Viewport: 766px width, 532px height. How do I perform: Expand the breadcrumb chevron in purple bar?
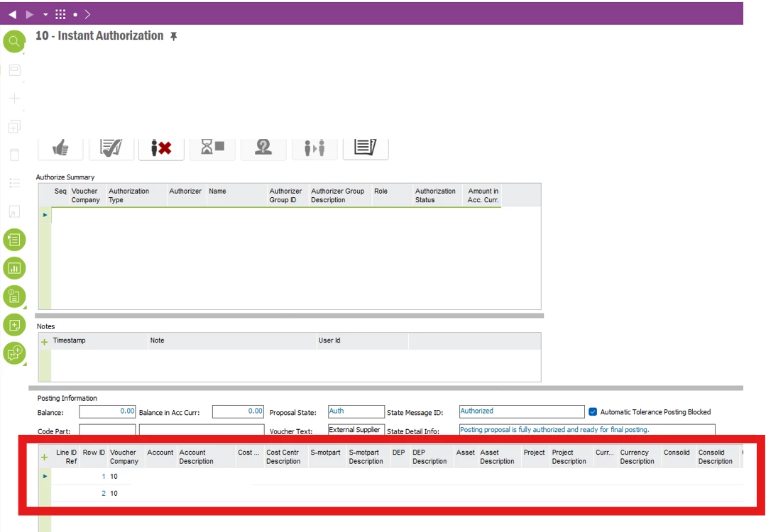click(87, 14)
